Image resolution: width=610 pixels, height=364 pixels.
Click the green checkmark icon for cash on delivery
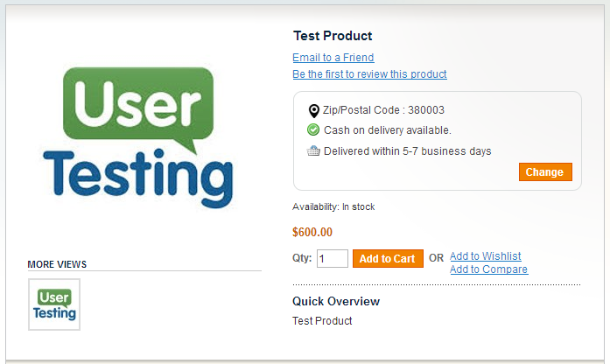click(x=314, y=130)
